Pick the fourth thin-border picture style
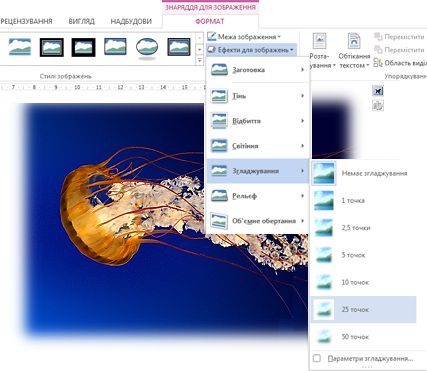The width and height of the screenshot is (427, 371). click(115, 47)
